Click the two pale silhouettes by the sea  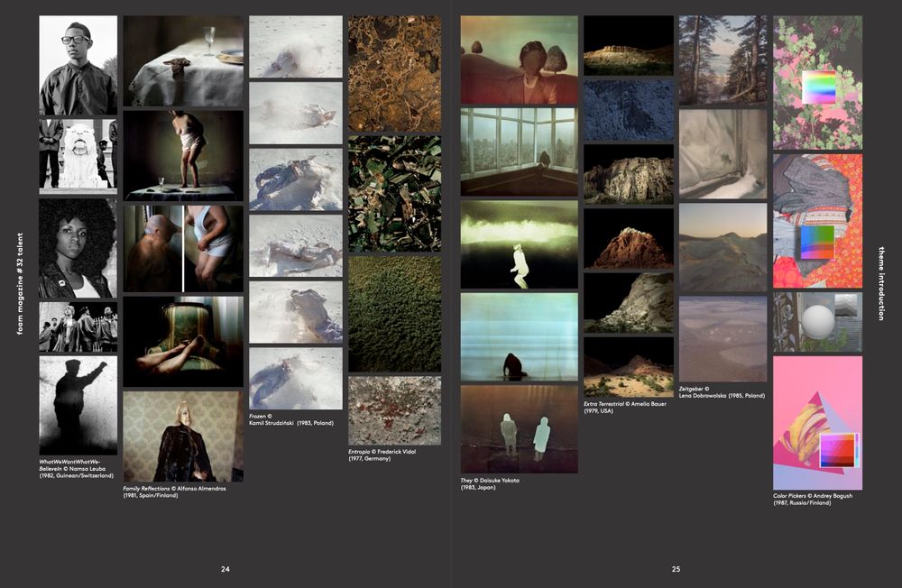(x=519, y=429)
